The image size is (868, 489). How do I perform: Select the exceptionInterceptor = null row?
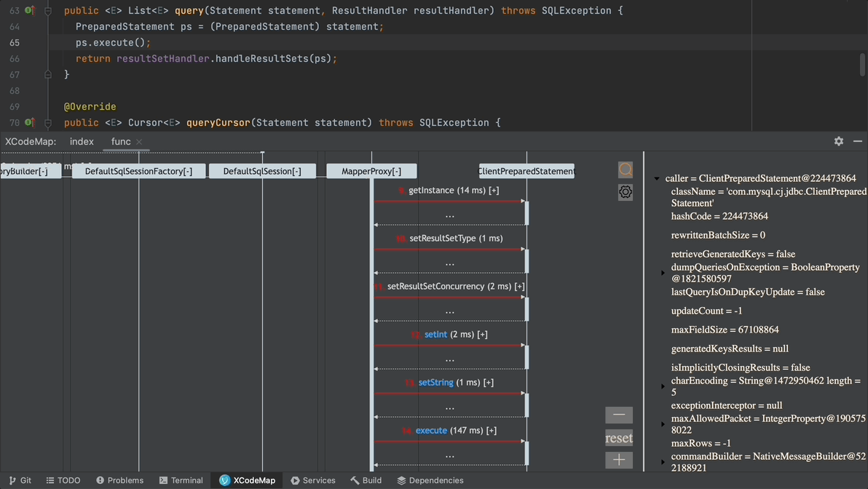(x=726, y=405)
